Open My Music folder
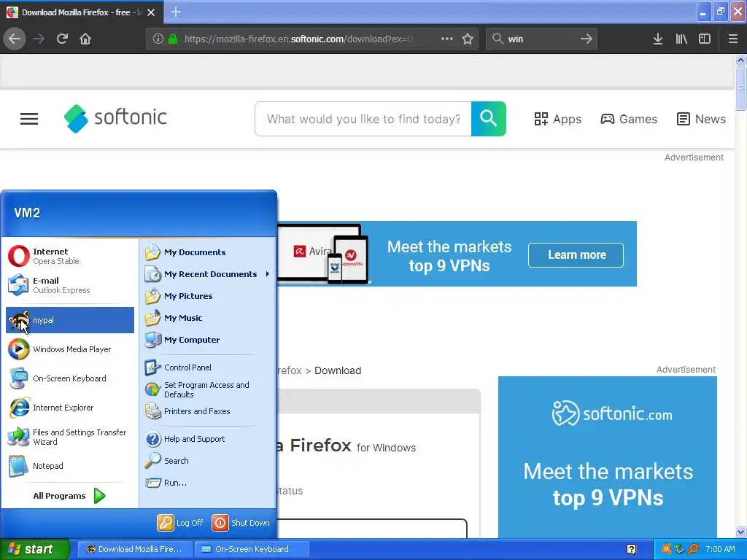 tap(207, 318)
